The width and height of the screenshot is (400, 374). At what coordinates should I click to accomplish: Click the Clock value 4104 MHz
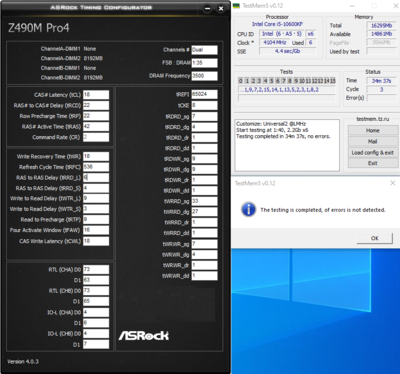(x=275, y=43)
